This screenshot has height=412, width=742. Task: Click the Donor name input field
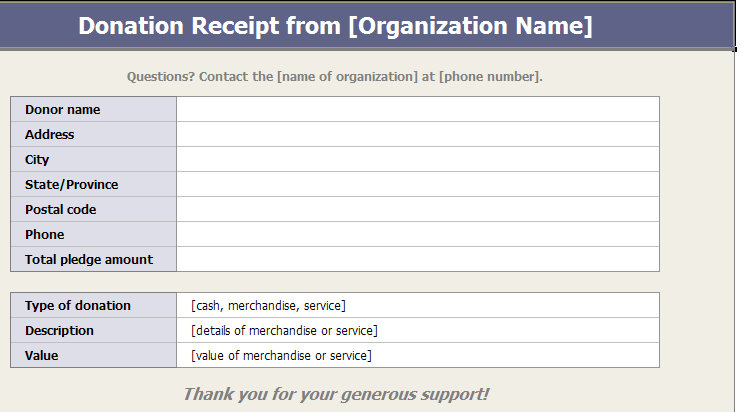click(x=418, y=109)
